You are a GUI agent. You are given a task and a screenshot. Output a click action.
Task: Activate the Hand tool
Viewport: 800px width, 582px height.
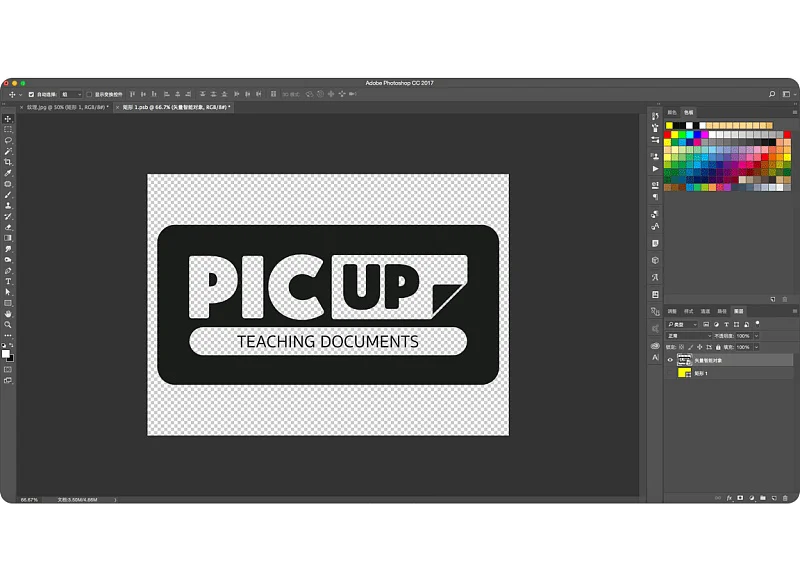coord(8,314)
